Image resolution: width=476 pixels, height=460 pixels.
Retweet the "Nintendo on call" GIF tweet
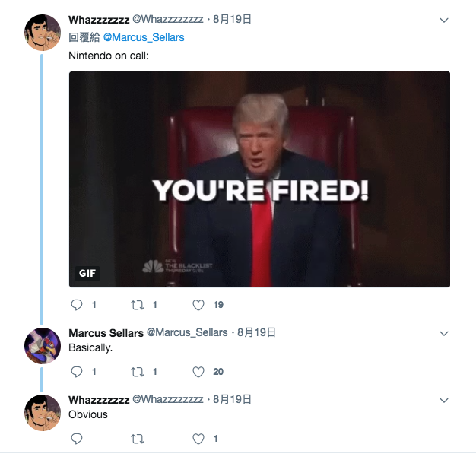pos(138,305)
